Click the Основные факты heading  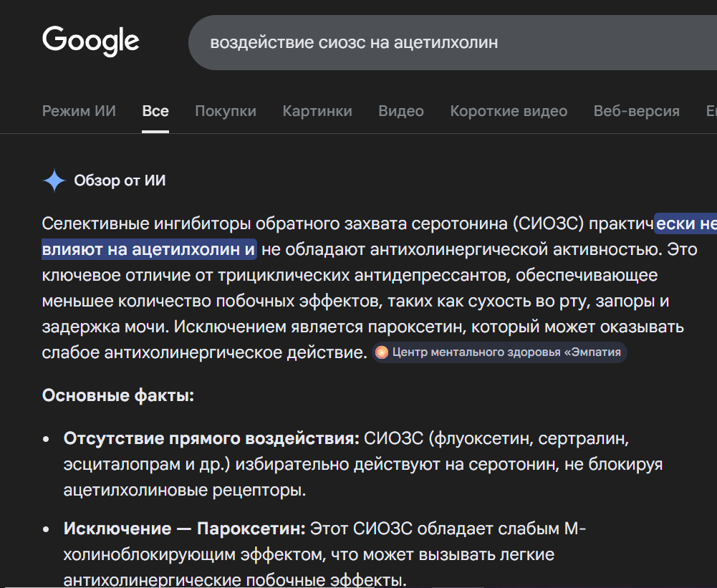pyautogui.click(x=118, y=395)
